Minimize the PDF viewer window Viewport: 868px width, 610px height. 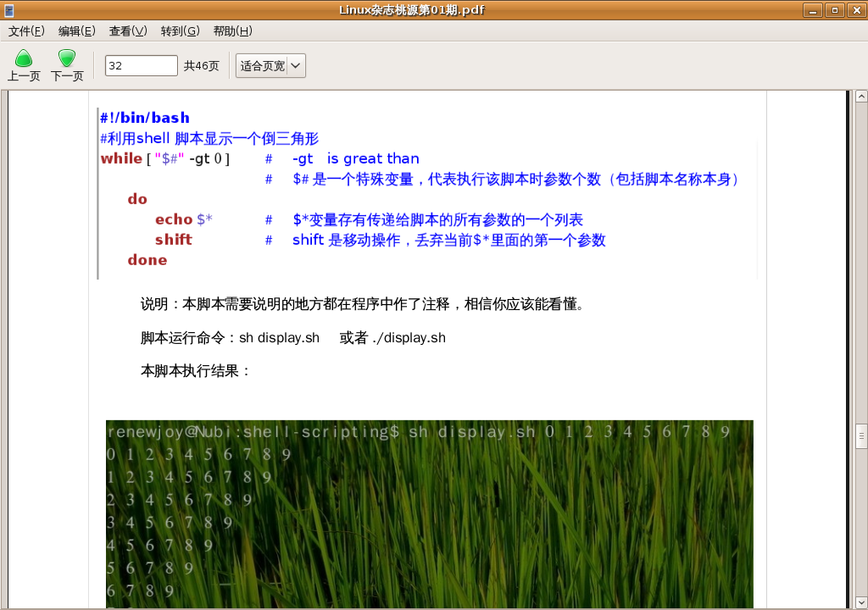pos(813,10)
